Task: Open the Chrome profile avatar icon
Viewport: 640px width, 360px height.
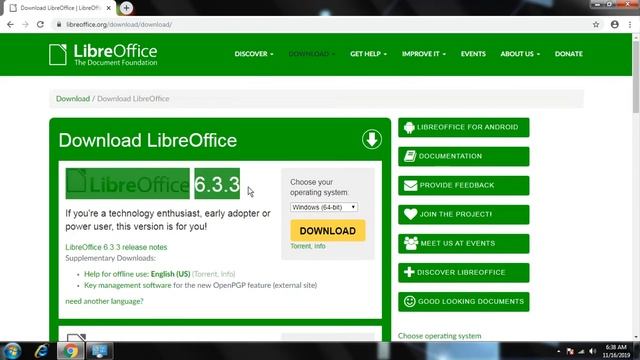Action: pos(615,24)
